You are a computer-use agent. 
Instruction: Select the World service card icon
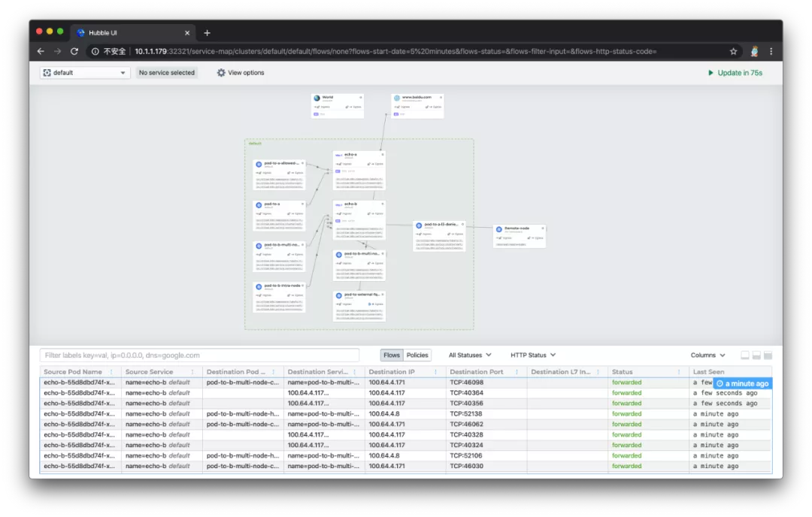(x=317, y=98)
